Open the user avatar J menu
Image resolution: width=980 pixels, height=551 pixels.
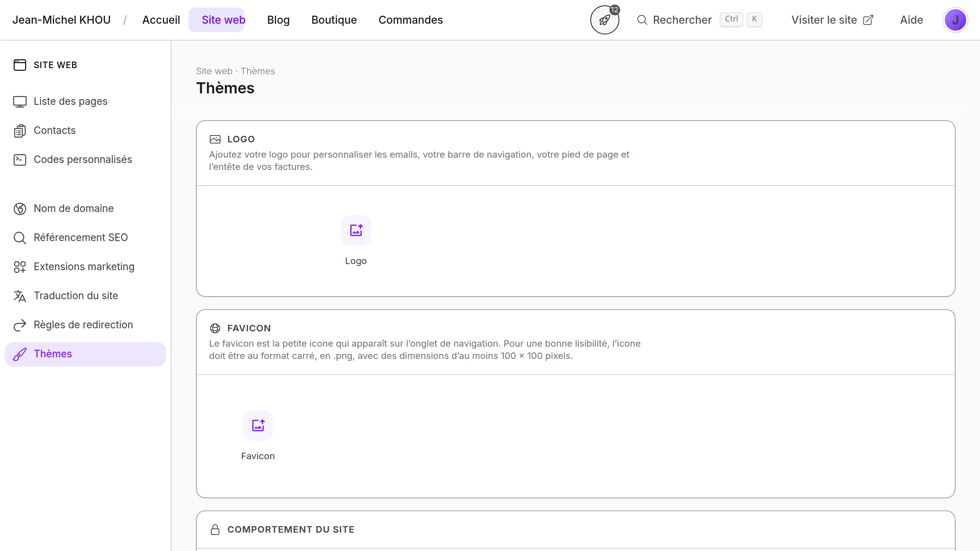pyautogui.click(x=955, y=20)
